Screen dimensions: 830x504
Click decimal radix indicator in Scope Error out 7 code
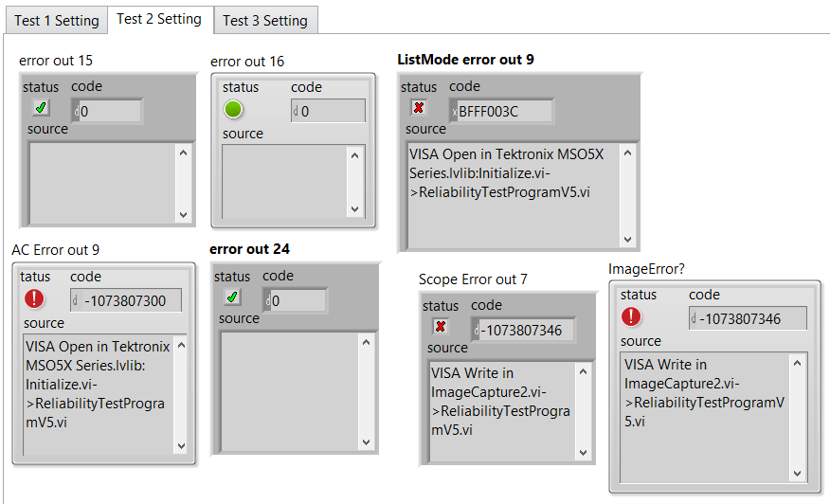[477, 331]
